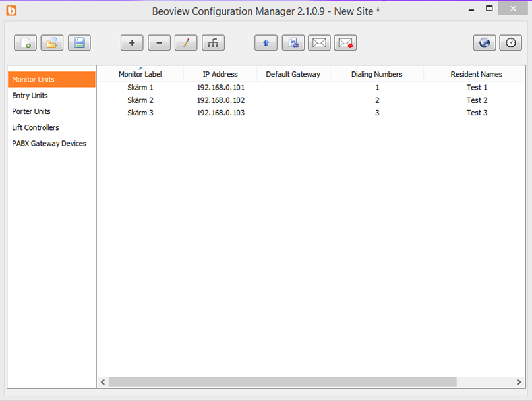Click dialing number 3 cell

pyautogui.click(x=377, y=113)
